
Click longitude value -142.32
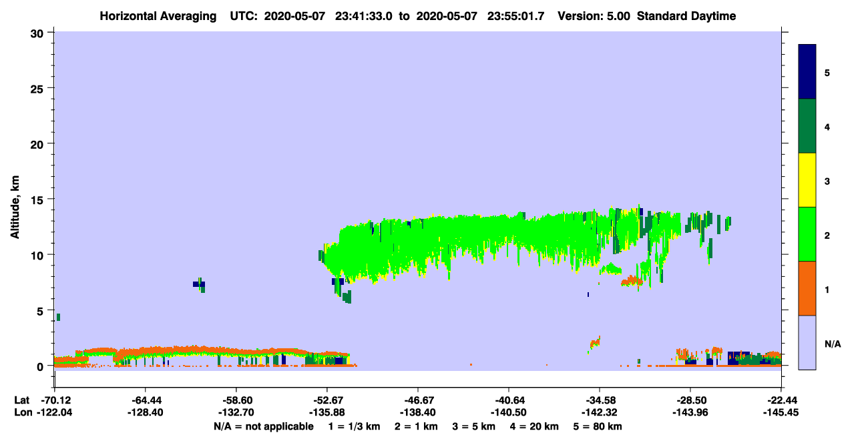pos(600,412)
